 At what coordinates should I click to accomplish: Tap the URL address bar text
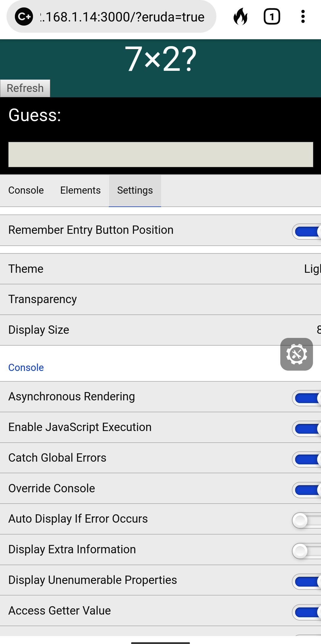pyautogui.click(x=122, y=17)
